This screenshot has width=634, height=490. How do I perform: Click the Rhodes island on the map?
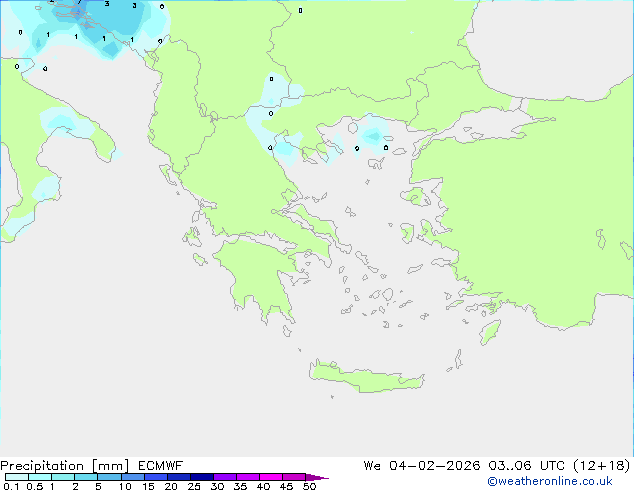(490, 332)
